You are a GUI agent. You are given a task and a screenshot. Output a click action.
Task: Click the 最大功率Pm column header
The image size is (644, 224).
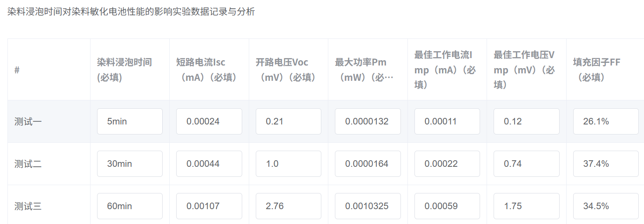[x=364, y=69]
